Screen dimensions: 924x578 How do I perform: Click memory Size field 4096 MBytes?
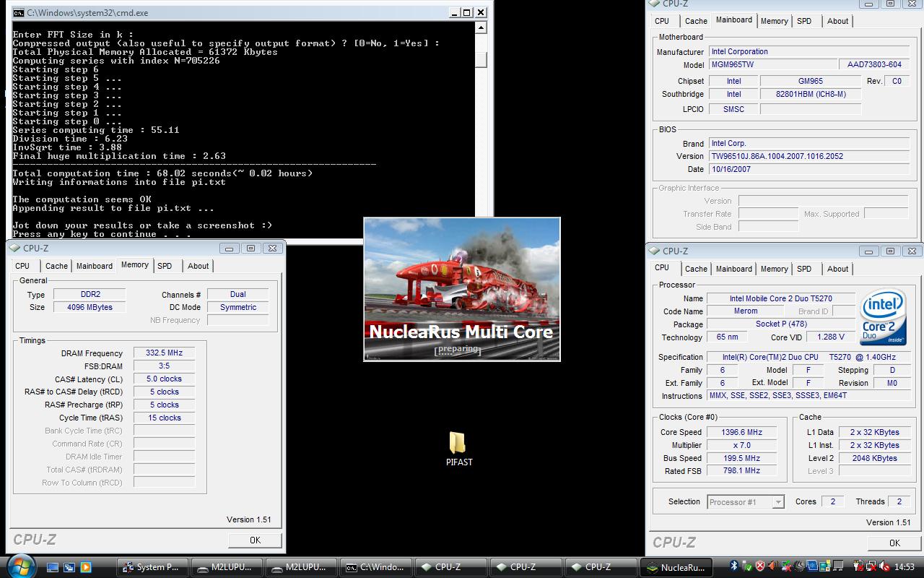tap(90, 307)
